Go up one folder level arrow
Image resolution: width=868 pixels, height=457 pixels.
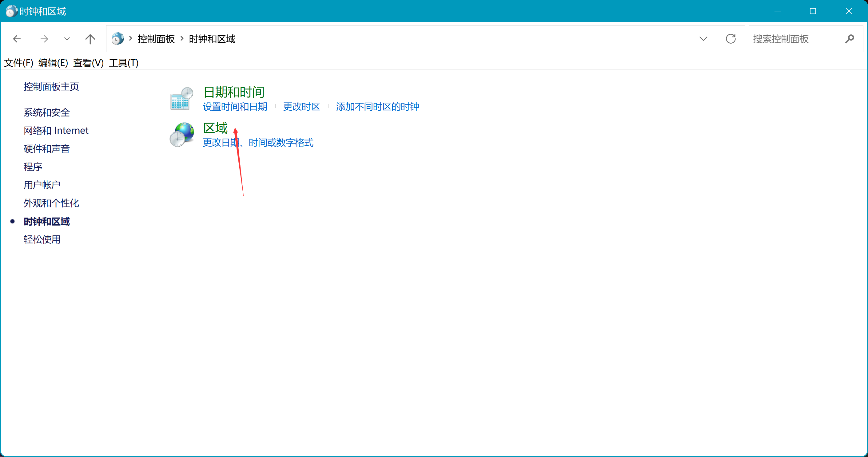(x=90, y=39)
